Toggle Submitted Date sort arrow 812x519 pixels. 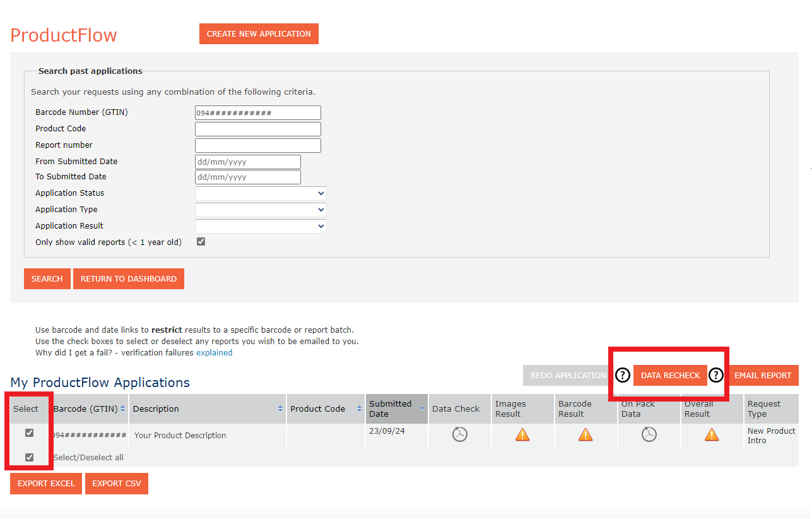(423, 409)
